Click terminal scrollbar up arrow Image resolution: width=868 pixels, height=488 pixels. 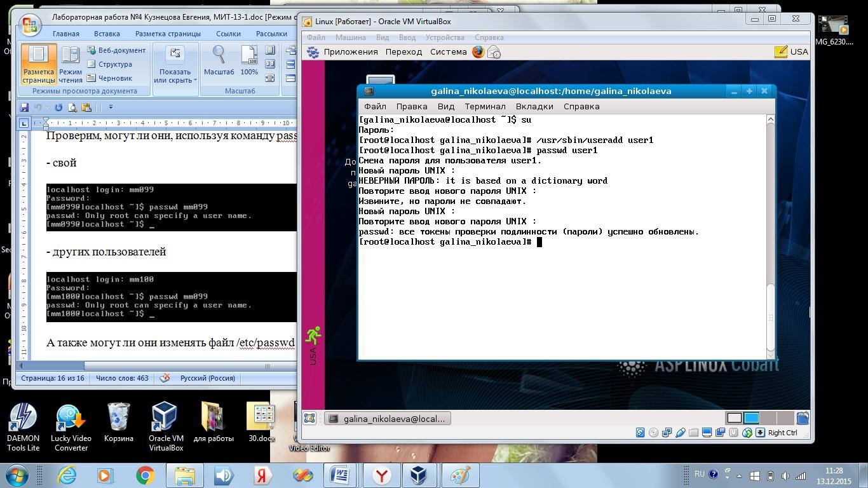[770, 119]
